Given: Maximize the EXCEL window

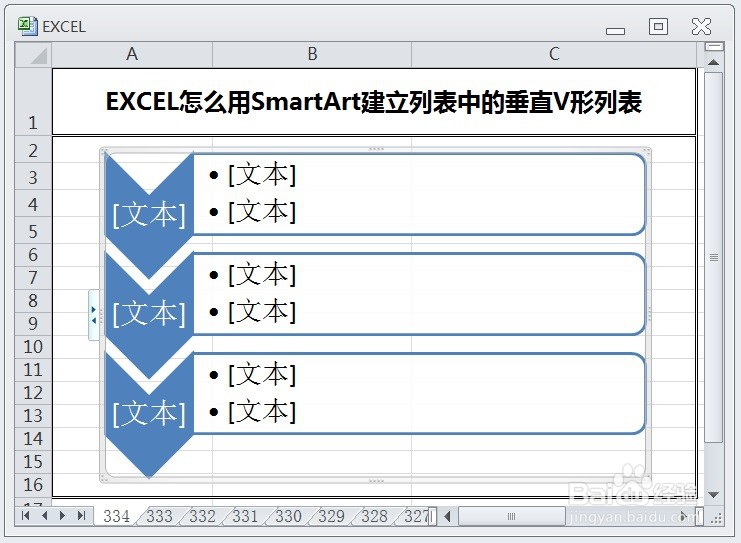Looking at the screenshot, I should (x=658, y=26).
